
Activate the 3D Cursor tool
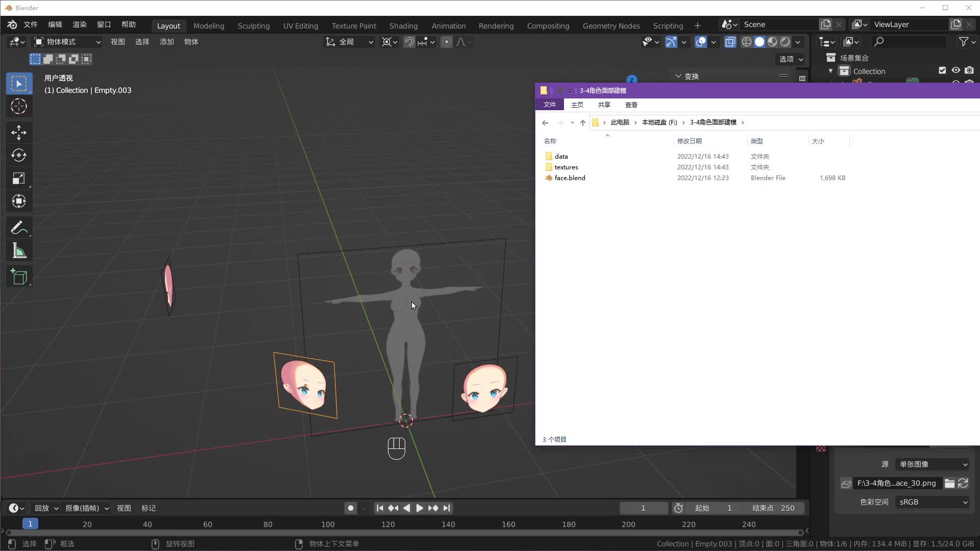click(x=19, y=106)
